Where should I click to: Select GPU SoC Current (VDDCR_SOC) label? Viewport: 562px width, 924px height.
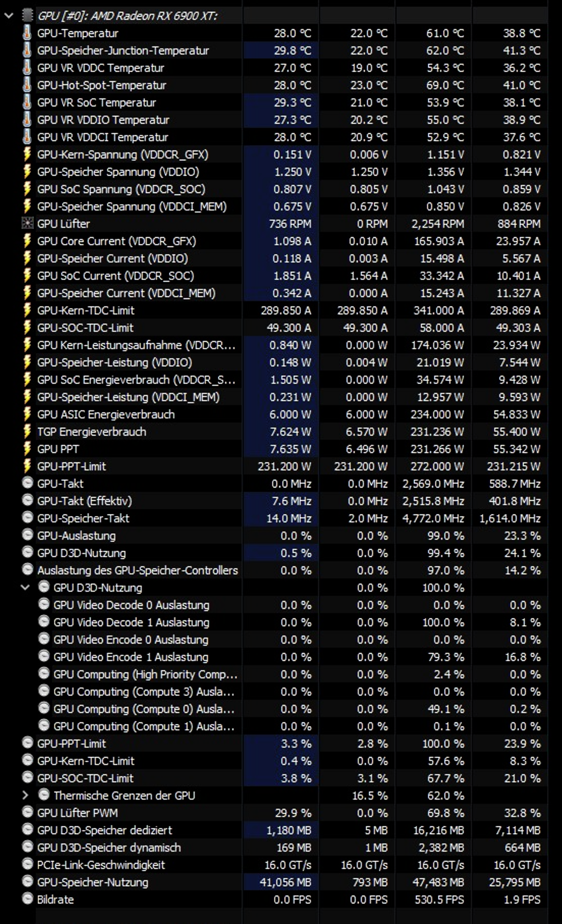coord(115,276)
